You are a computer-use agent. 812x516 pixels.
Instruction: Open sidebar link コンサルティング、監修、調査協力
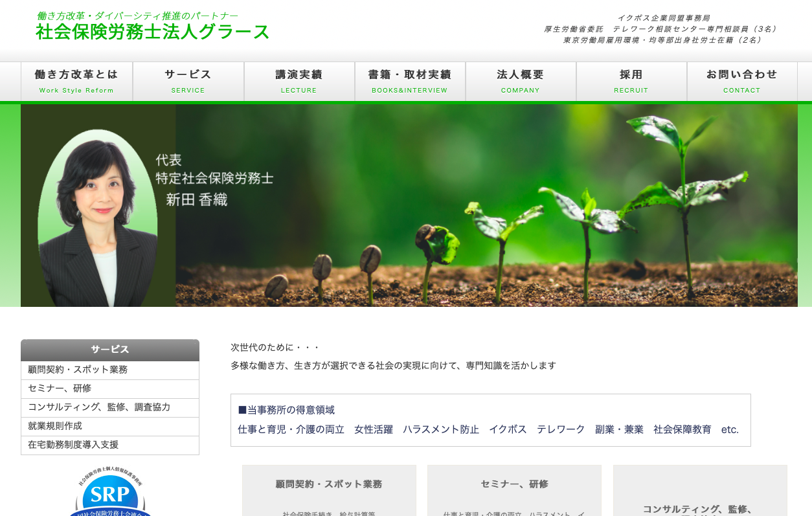(110, 408)
